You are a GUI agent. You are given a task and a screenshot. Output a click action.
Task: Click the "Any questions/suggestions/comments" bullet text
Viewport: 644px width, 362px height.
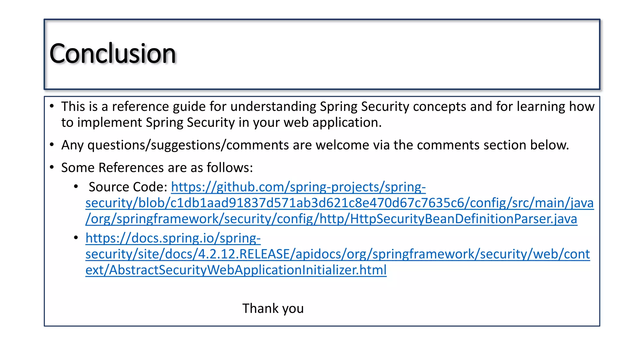[315, 145]
